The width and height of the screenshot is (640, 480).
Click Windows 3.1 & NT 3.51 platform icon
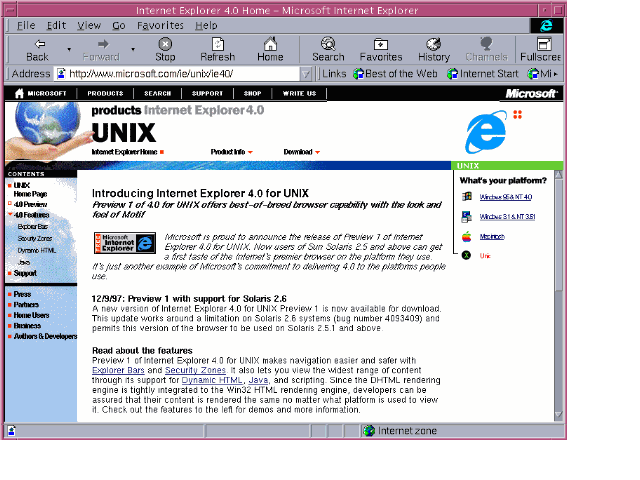pyautogui.click(x=467, y=217)
